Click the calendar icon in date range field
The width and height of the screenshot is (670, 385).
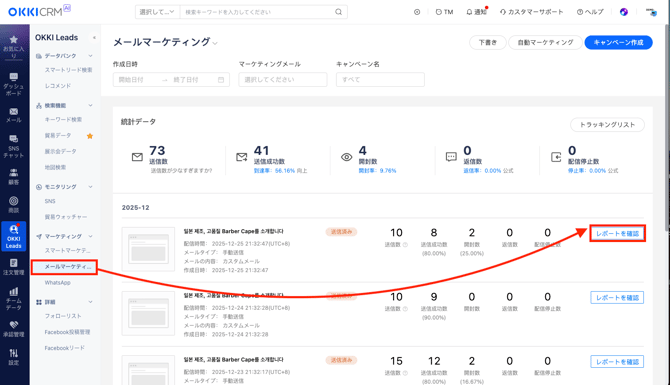tap(221, 80)
